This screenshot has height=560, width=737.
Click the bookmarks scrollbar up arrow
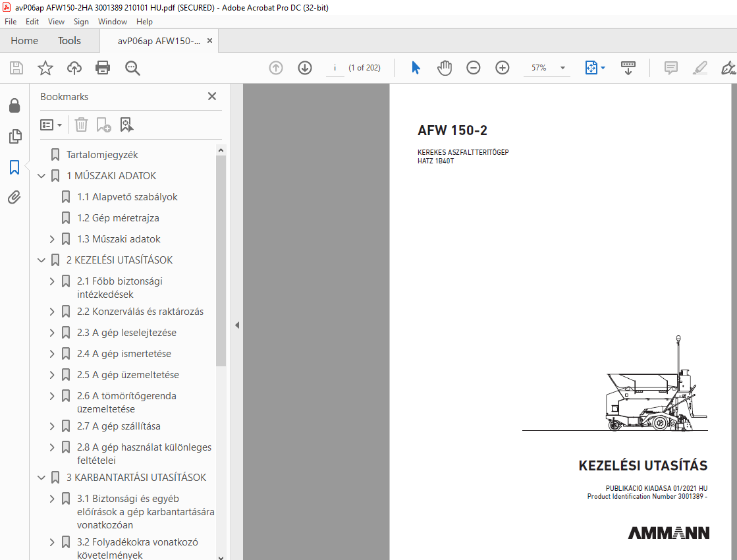click(x=221, y=150)
